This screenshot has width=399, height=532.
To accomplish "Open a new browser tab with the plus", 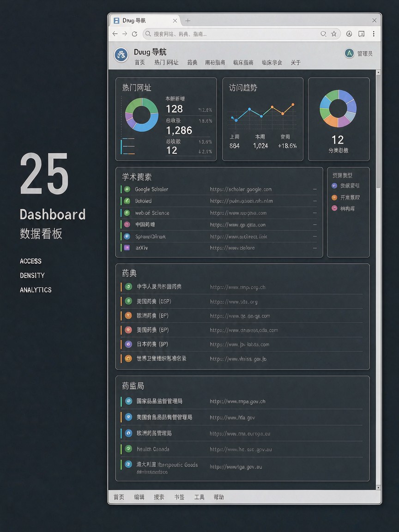I will (x=187, y=21).
